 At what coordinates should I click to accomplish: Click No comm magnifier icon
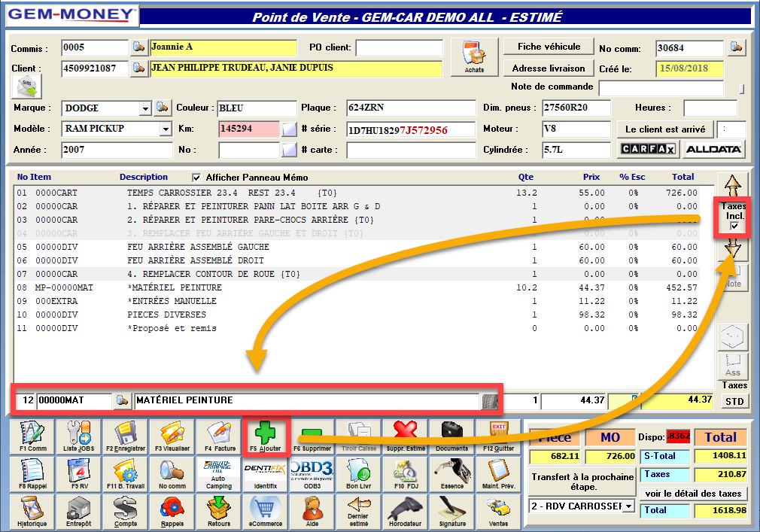(x=172, y=474)
